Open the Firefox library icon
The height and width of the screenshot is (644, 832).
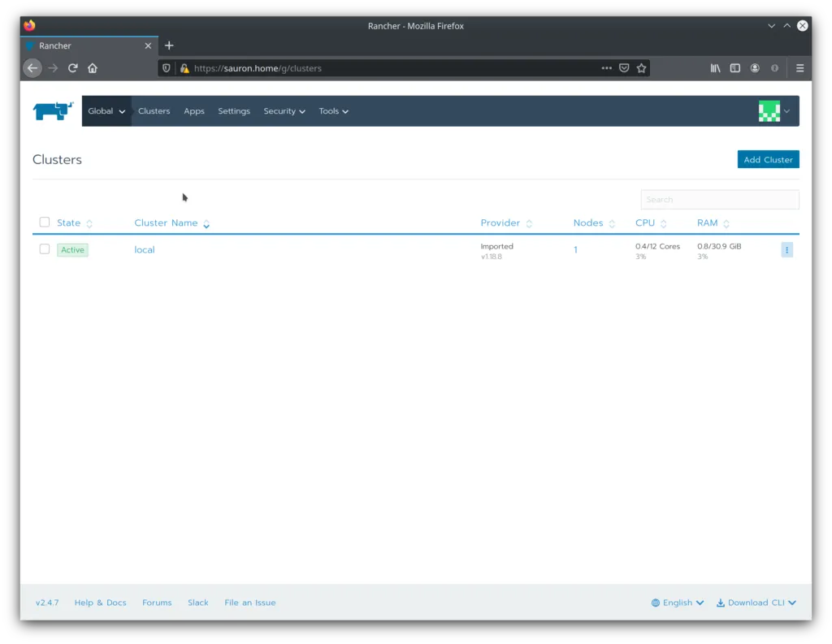tap(715, 68)
